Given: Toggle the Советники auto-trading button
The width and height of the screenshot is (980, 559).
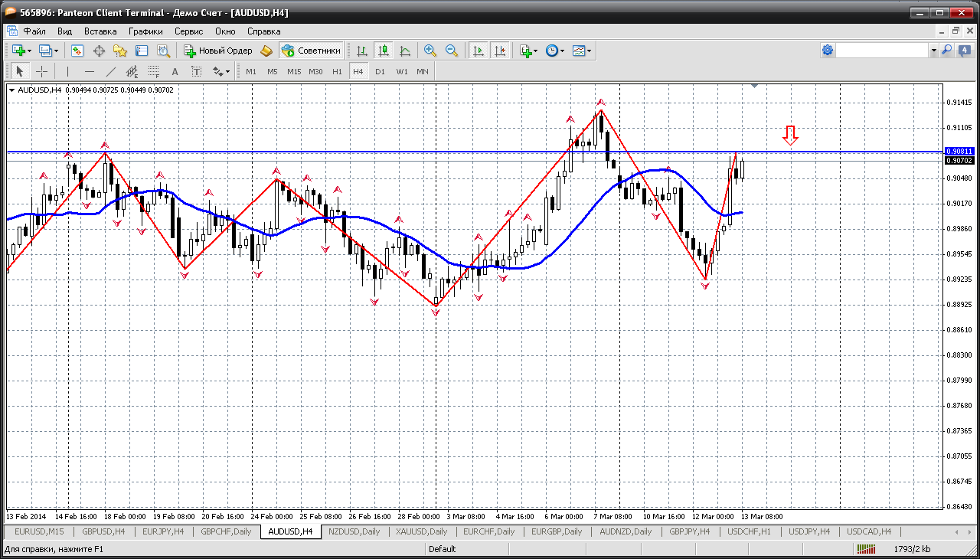Looking at the screenshot, I should point(311,51).
